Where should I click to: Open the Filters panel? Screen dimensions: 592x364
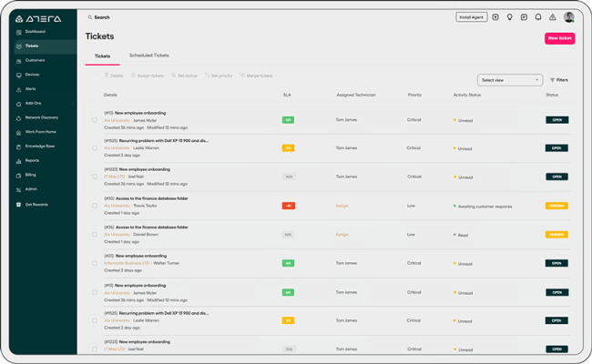pos(558,80)
